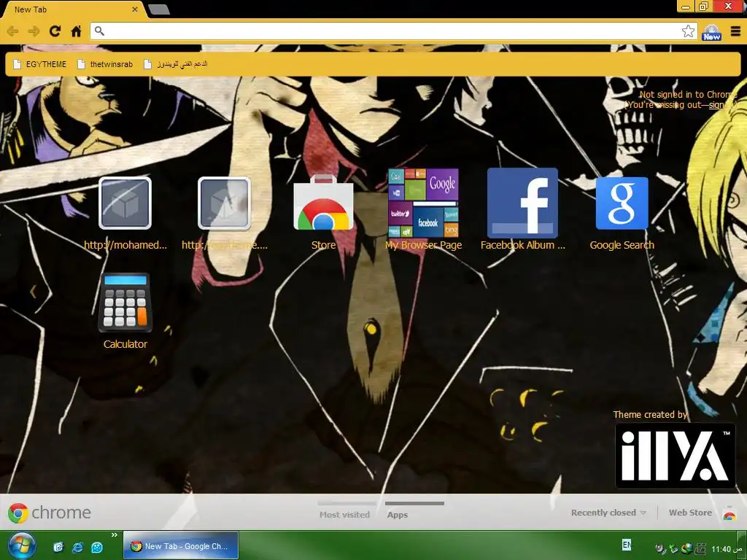Screen dimensions: 747x560
Task: Open the Web Store link in the footer
Action: 690,513
